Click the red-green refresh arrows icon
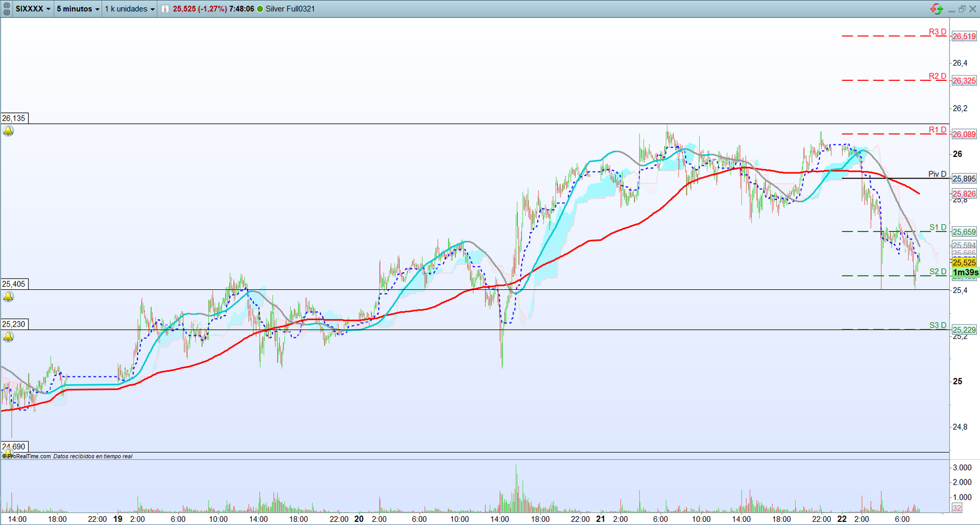 (x=936, y=9)
